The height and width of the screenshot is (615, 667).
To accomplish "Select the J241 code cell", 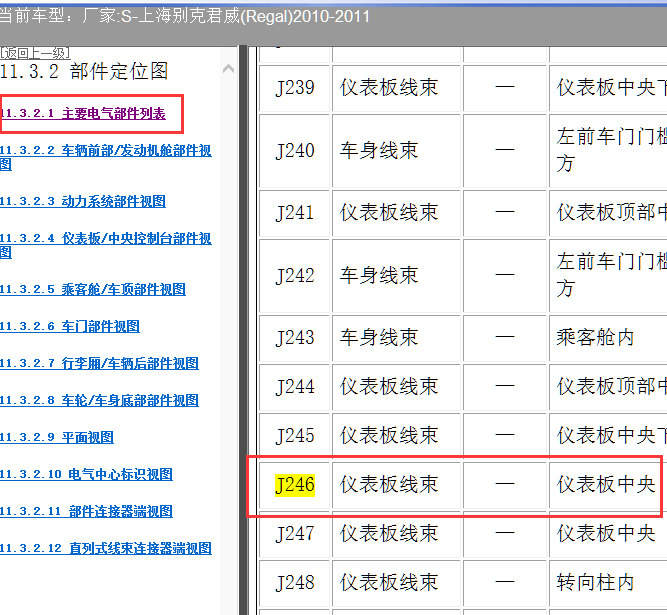I will click(295, 213).
